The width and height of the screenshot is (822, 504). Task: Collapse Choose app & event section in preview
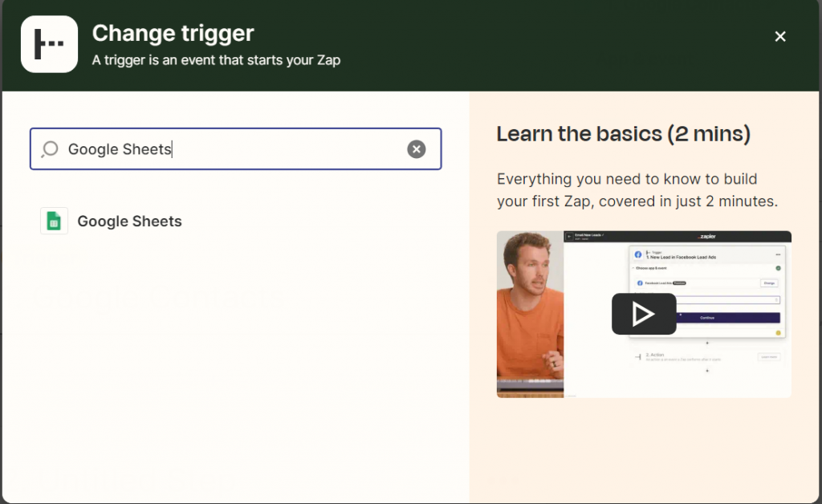[x=637, y=268]
